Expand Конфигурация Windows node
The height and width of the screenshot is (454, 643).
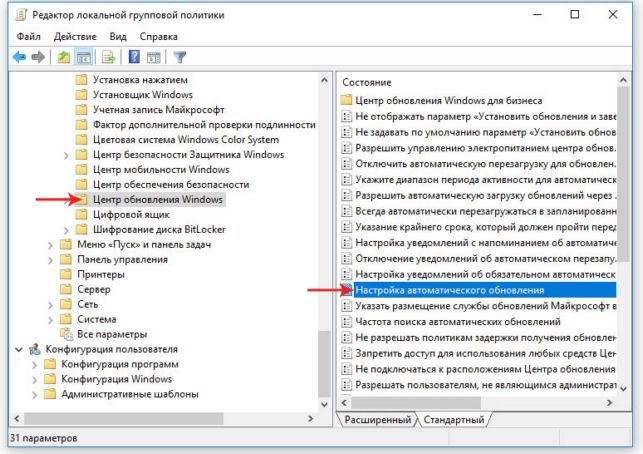click(34, 380)
